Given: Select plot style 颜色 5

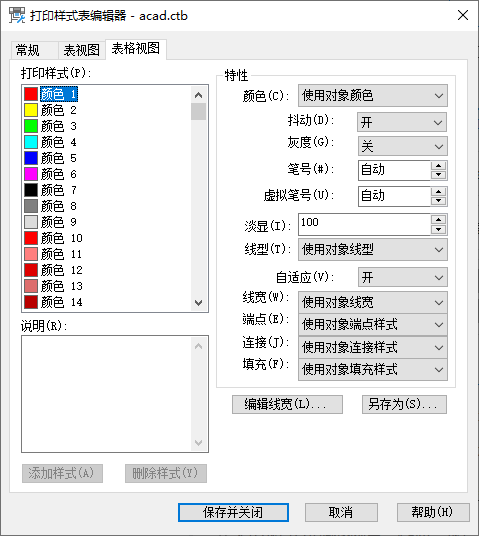Looking at the screenshot, I should coord(59,158).
